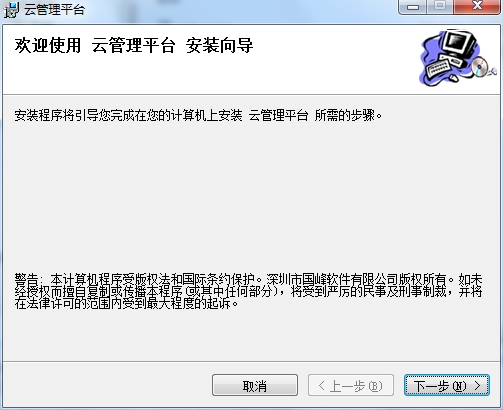Proceed with the 下一步(N) button
The image size is (503, 410).
click(447, 385)
